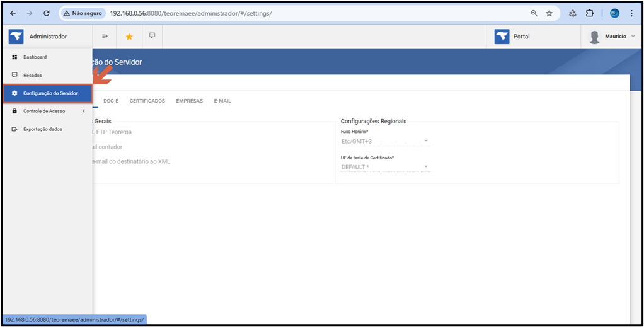Click the 'contador' option text
Viewport: 644px width, 327px height.
coord(109,147)
